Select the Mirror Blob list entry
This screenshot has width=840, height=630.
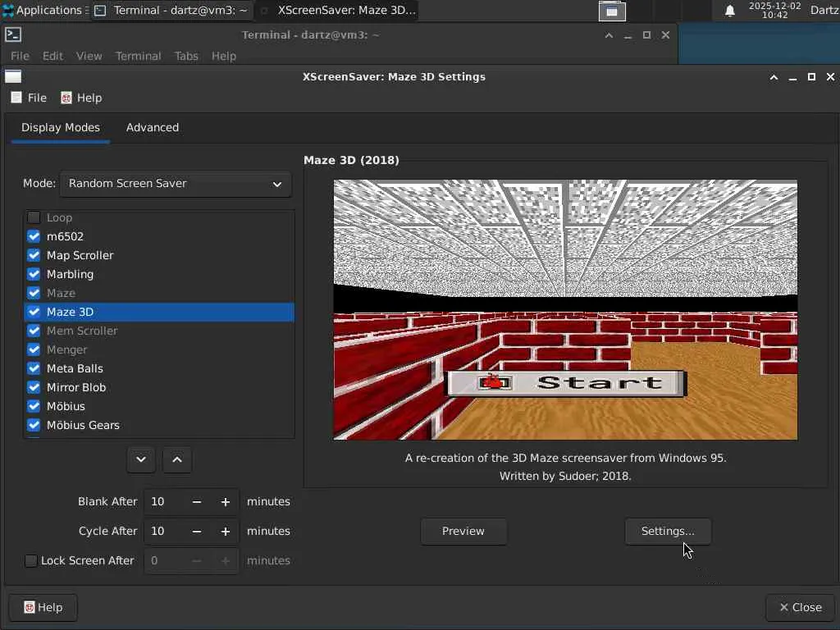pos(159,387)
